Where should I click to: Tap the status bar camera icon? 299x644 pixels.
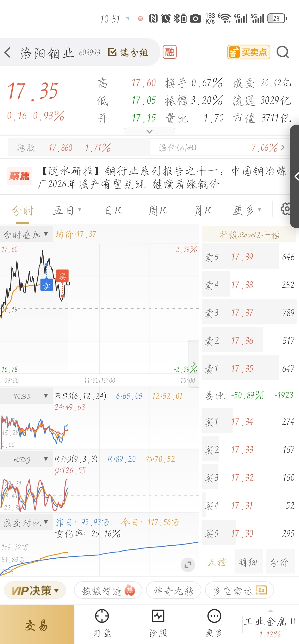(x=196, y=18)
